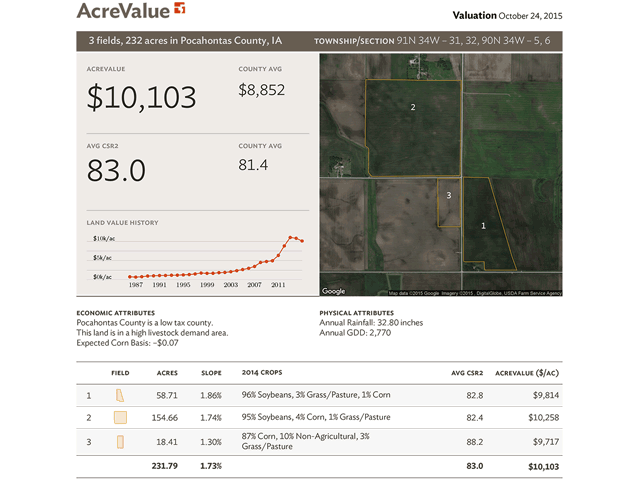Click the 88.2 CSR2 cell
The height and width of the screenshot is (480, 640).
tap(475, 442)
